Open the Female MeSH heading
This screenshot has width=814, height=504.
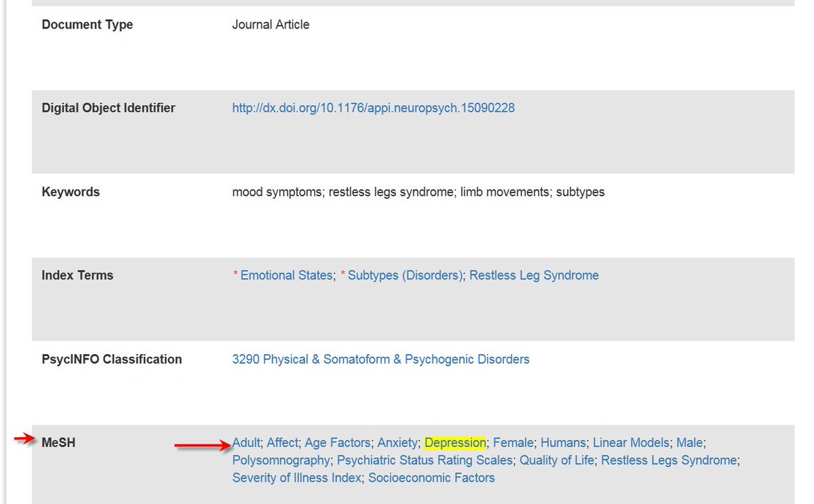coord(513,442)
